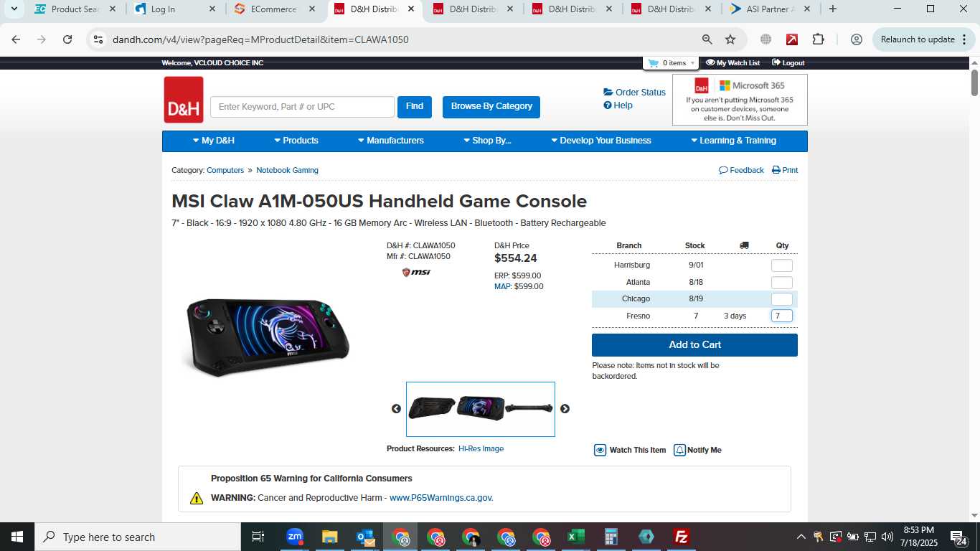Expand the My D&H dropdown menu
980x551 pixels.
(x=214, y=141)
